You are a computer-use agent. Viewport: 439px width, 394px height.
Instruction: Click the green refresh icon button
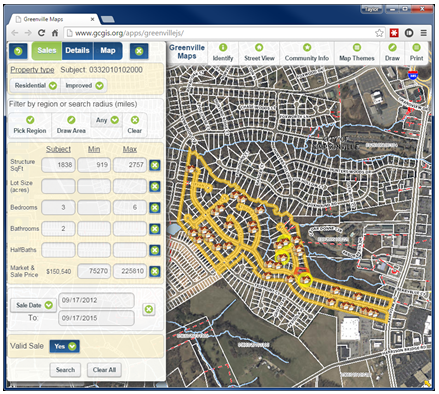[x=18, y=51]
